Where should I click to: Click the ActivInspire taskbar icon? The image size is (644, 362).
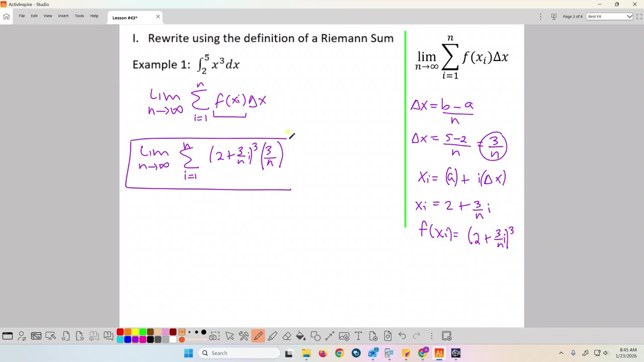[439, 353]
